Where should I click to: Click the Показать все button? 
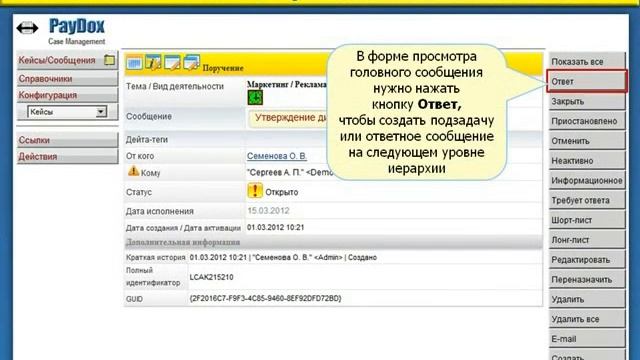coord(587,62)
